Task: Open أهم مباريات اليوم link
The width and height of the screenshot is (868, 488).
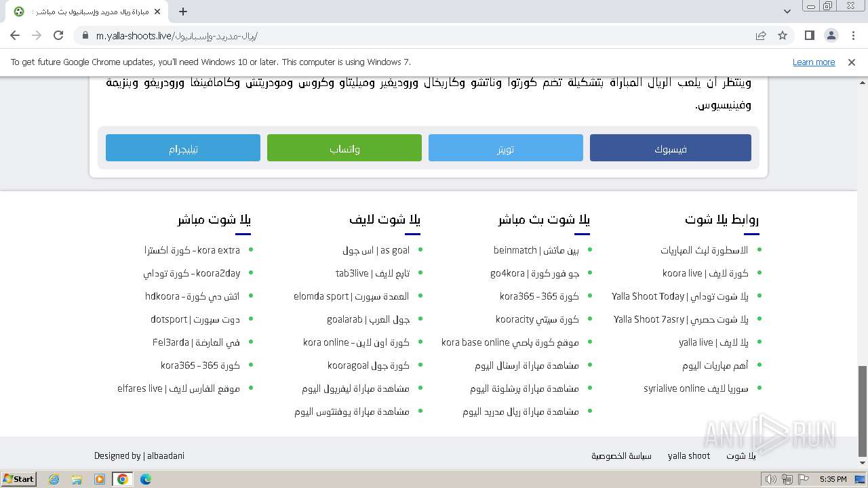Action: pos(715,365)
